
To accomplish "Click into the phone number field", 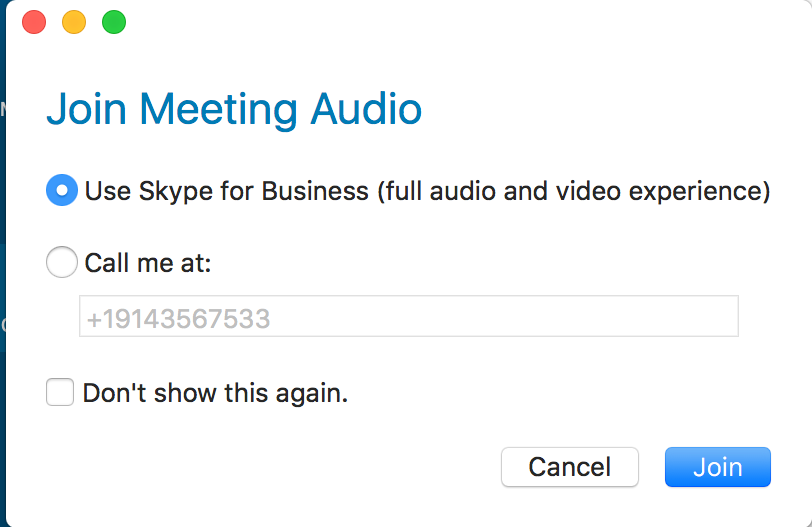I will coord(408,317).
